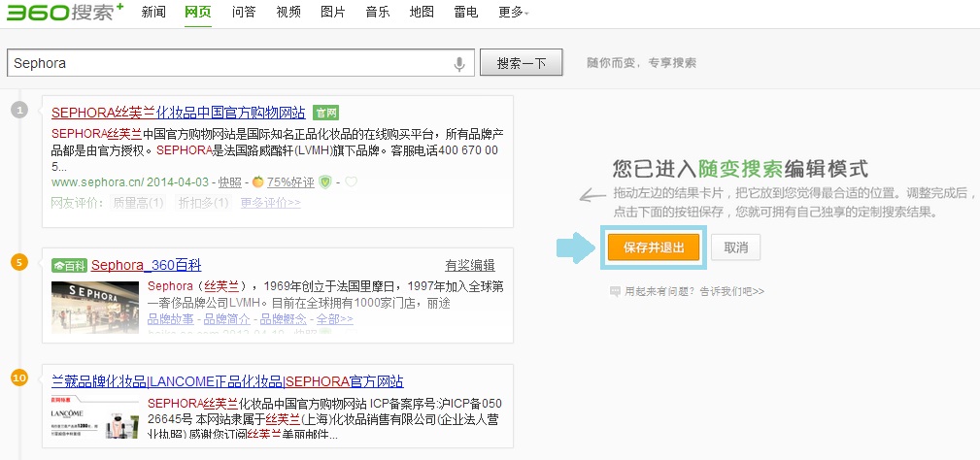Image resolution: width=980 pixels, height=460 pixels.
Task: Expand 更多评价>> reviews link
Action: 270,203
